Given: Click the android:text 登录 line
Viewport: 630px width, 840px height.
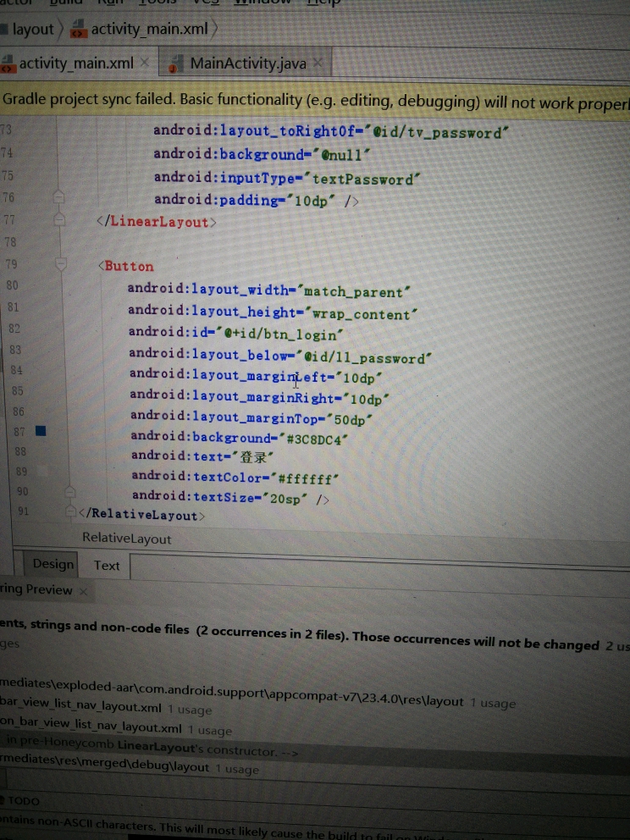Looking at the screenshot, I should click(x=202, y=456).
